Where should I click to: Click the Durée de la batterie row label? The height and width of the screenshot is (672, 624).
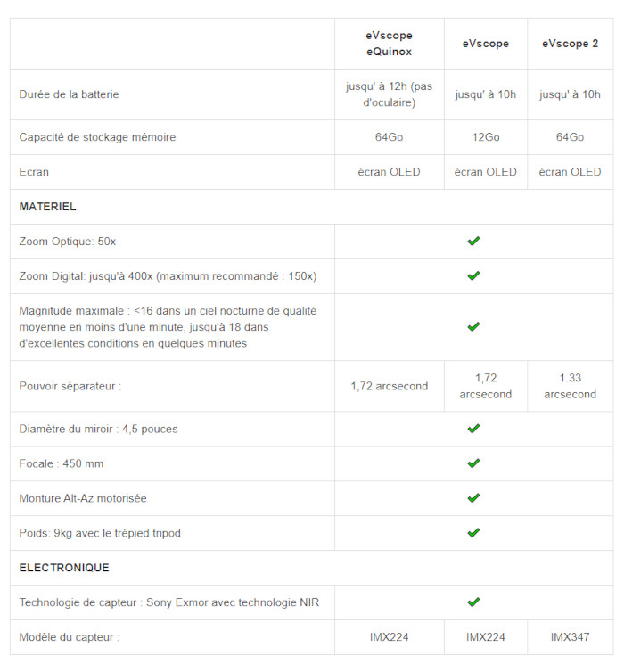point(69,94)
